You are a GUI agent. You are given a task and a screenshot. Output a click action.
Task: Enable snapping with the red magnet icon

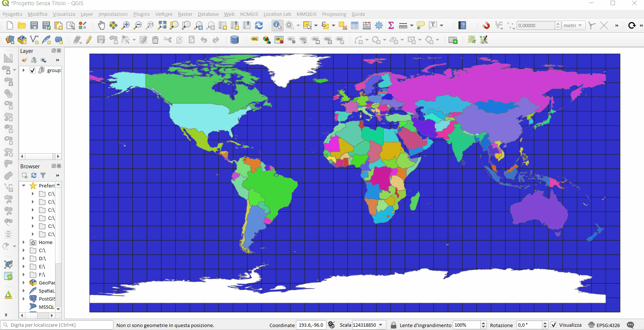point(486,25)
